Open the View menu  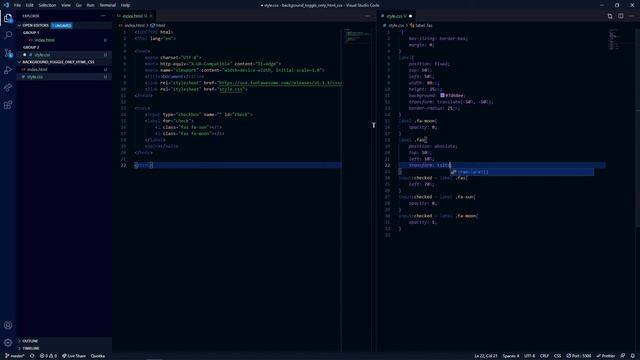pyautogui.click(x=66, y=5)
